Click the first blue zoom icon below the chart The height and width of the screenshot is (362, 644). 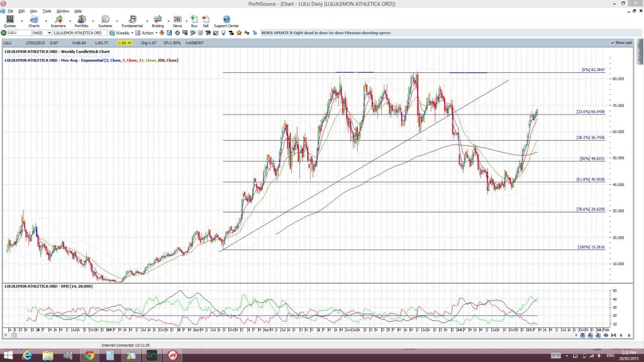(582, 336)
